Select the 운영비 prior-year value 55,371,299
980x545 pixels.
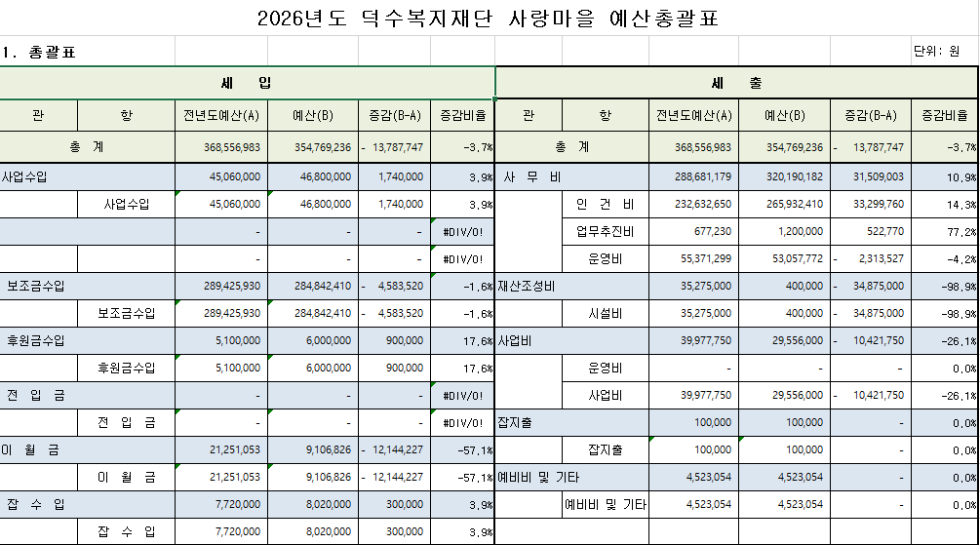[694, 259]
